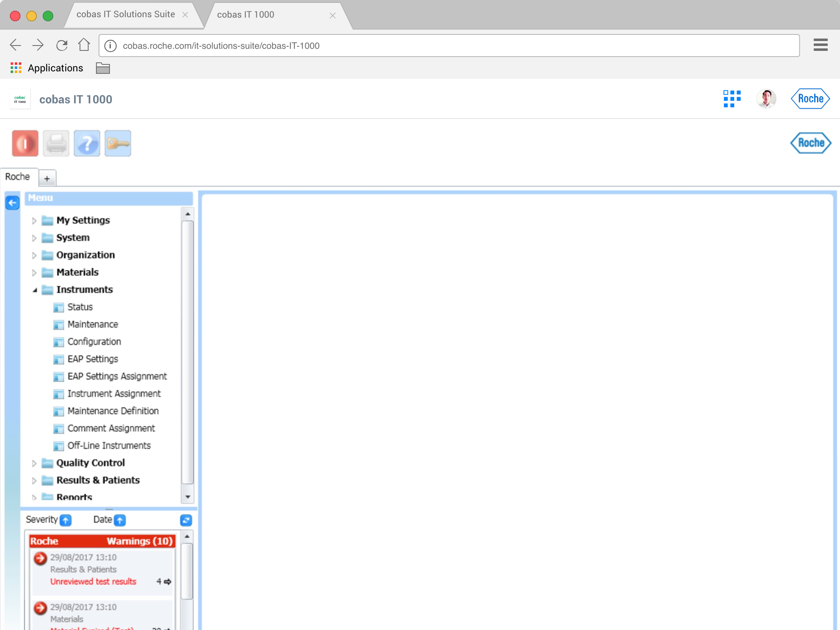Screen dimensions: 840x630
Task: Toggle Severity sort arrow
Action: (x=66, y=520)
